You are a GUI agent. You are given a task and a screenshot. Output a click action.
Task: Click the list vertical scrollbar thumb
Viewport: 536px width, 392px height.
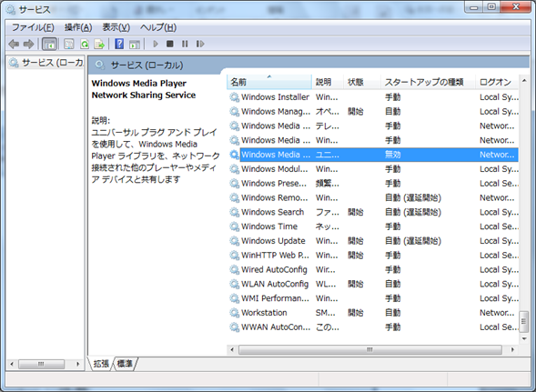pos(523,321)
